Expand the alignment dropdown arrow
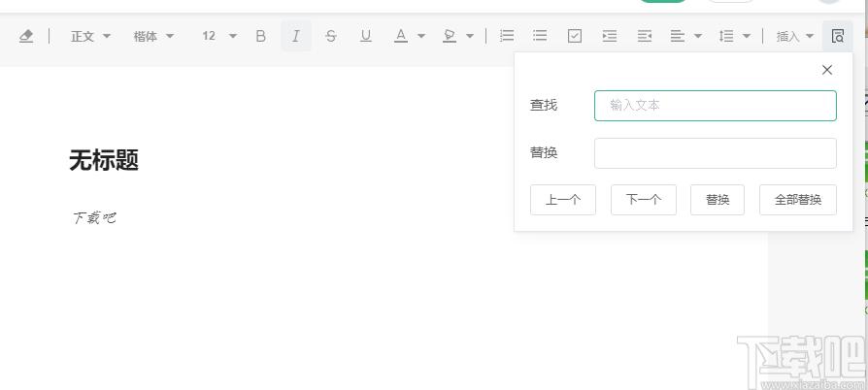868x390 pixels. 698,36
